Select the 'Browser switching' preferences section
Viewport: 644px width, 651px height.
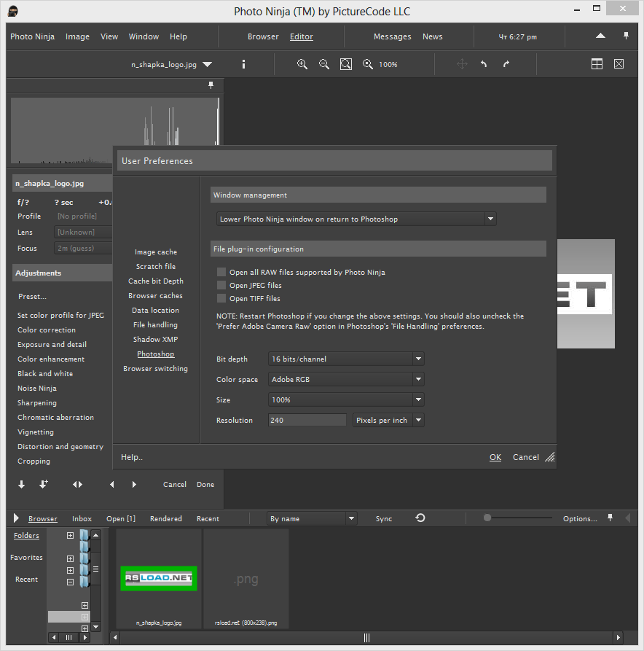(155, 369)
